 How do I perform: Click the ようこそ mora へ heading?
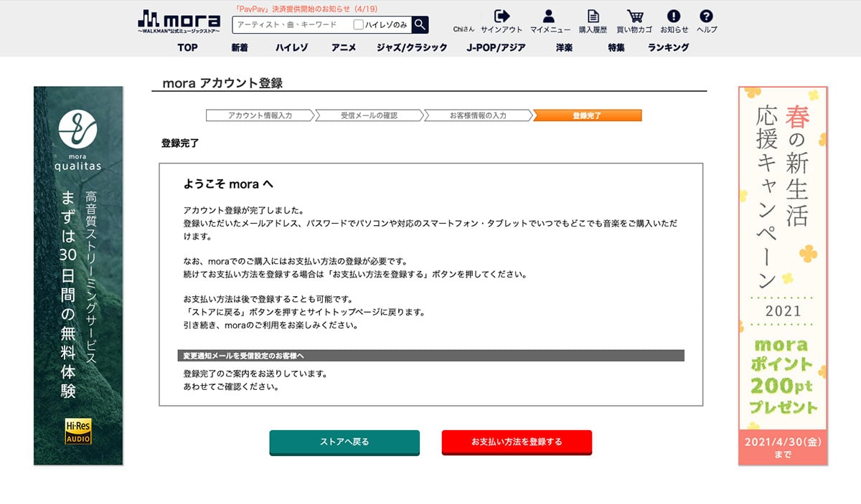coord(228,184)
